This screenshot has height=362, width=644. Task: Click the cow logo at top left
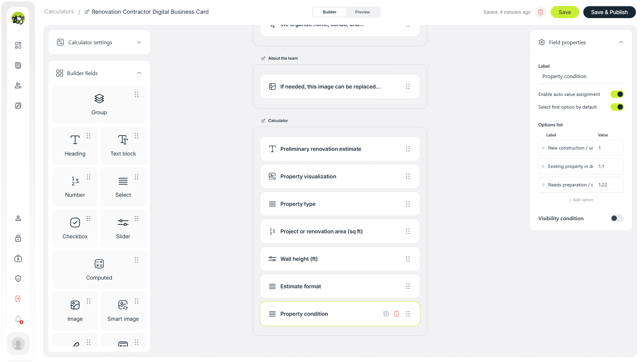18,18
